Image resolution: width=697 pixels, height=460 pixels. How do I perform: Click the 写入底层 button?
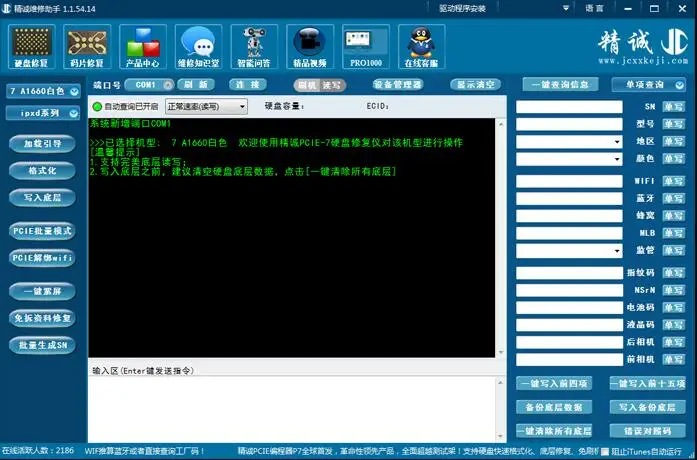pyautogui.click(x=42, y=198)
